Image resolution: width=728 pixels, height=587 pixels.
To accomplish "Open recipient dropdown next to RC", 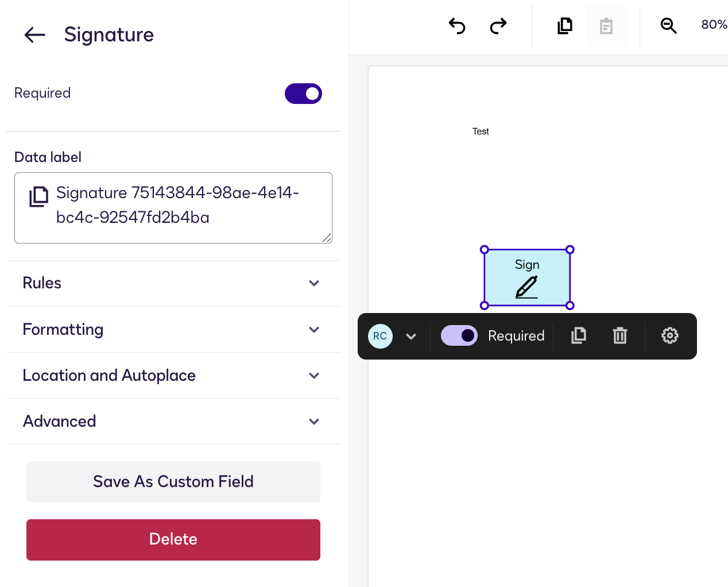I will tap(411, 337).
